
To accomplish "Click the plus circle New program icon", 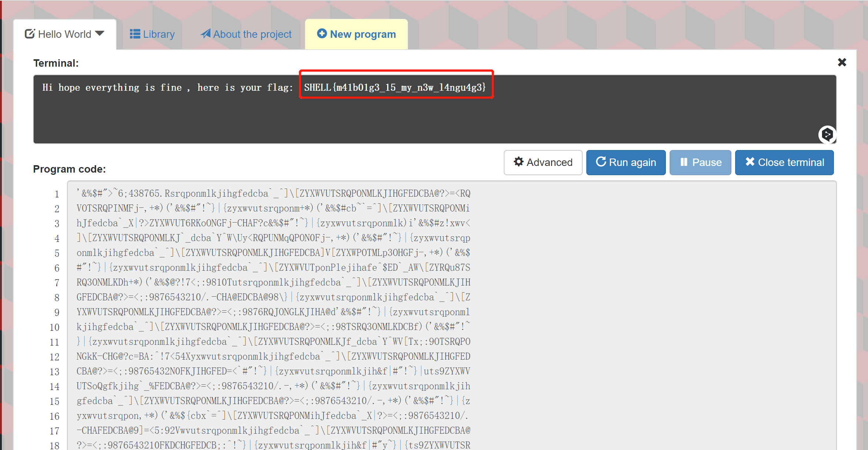I will point(322,34).
